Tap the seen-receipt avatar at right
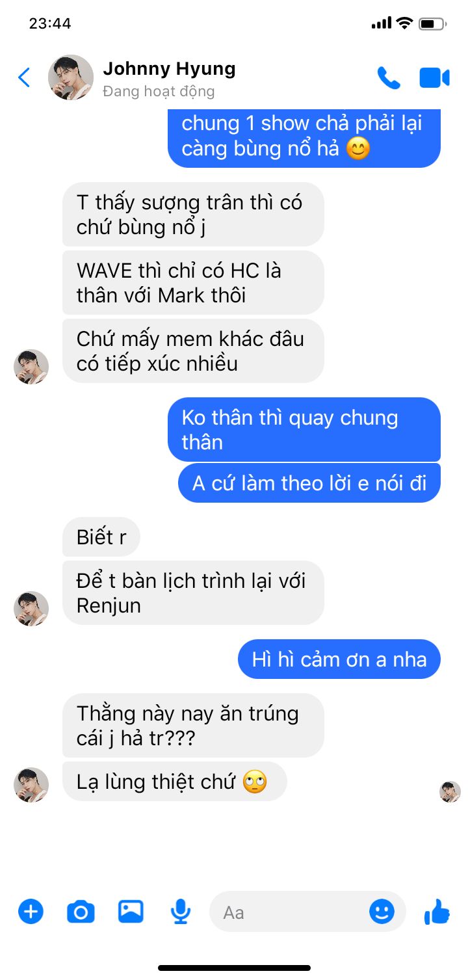The height and width of the screenshot is (980, 468). (x=450, y=792)
